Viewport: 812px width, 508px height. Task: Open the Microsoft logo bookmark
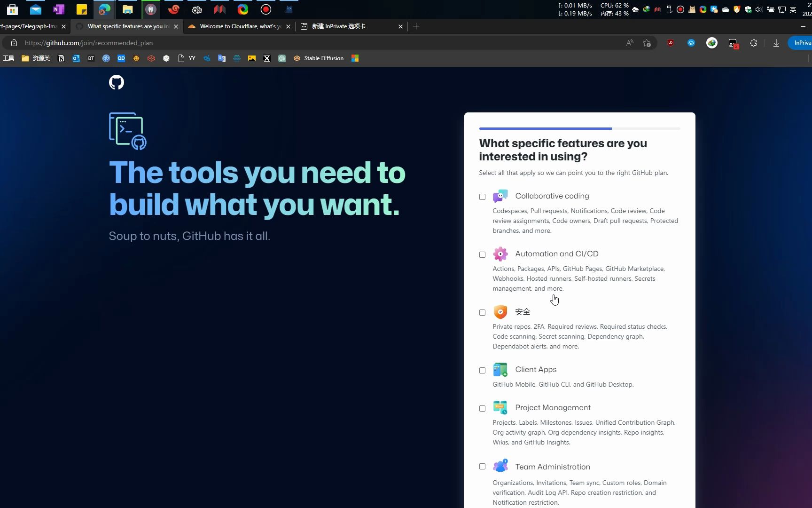[x=355, y=58]
